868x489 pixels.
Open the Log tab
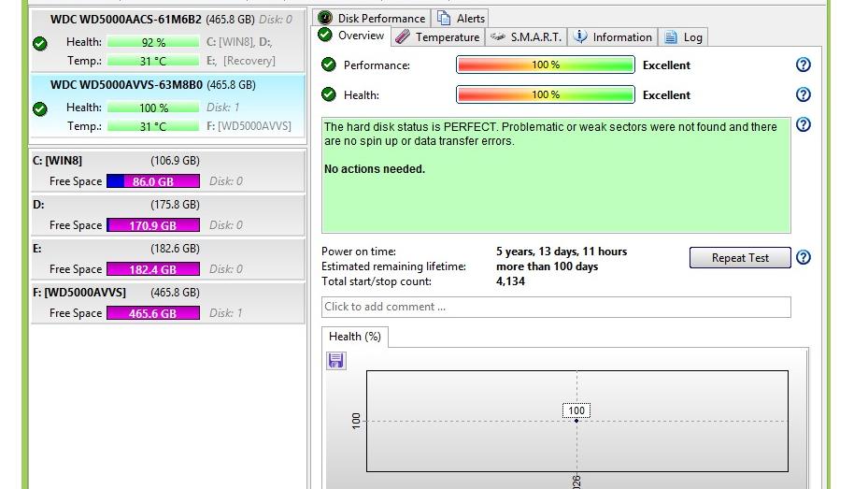pos(683,37)
